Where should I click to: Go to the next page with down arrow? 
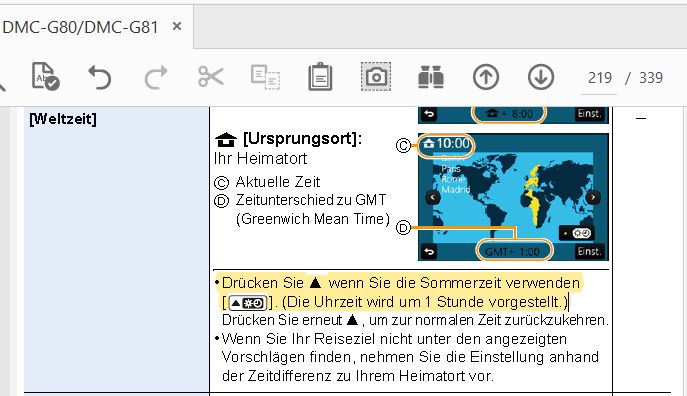coord(541,77)
